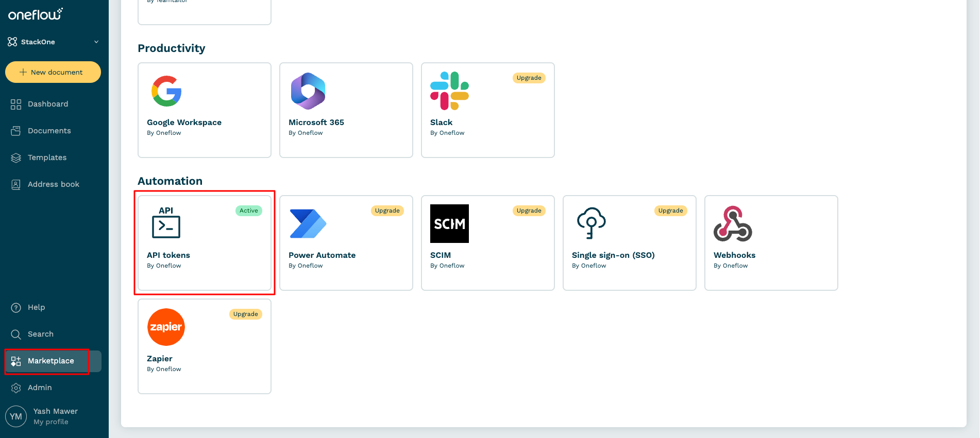The image size is (980, 438).
Task: Click the Admin gear icon
Action: point(16,388)
